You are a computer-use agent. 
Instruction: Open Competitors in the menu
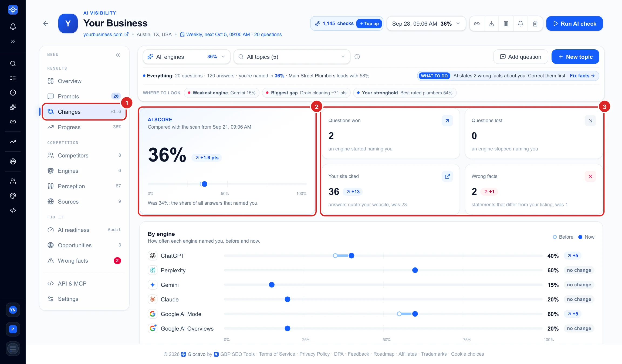[84, 155]
